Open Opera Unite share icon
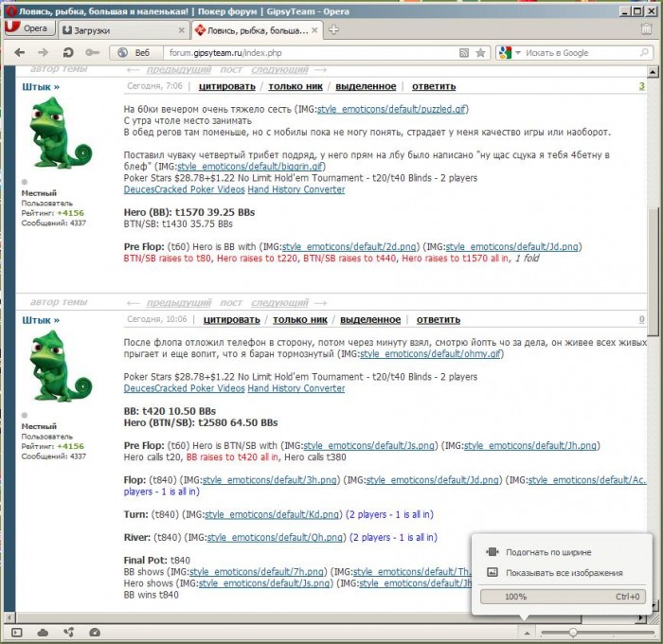The image size is (663, 644). [x=68, y=633]
